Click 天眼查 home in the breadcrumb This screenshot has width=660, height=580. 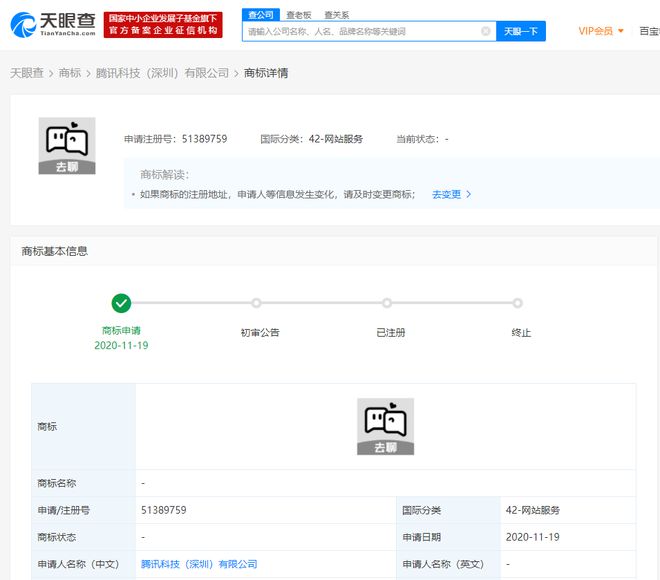[27, 73]
